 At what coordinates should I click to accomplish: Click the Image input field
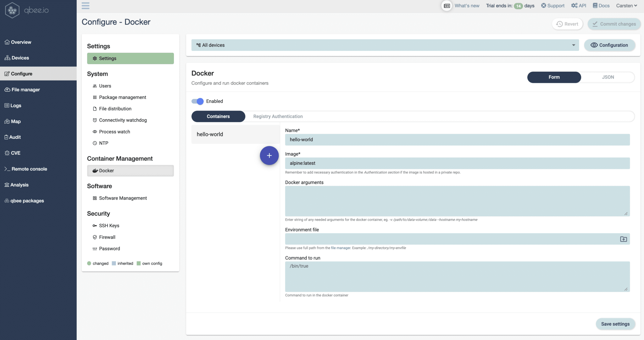pos(457,163)
